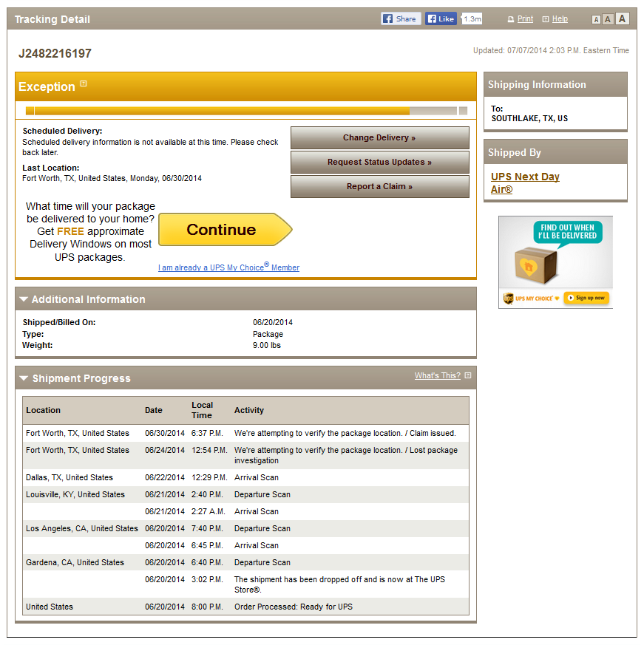Click tracking number J2482216197

click(x=55, y=53)
